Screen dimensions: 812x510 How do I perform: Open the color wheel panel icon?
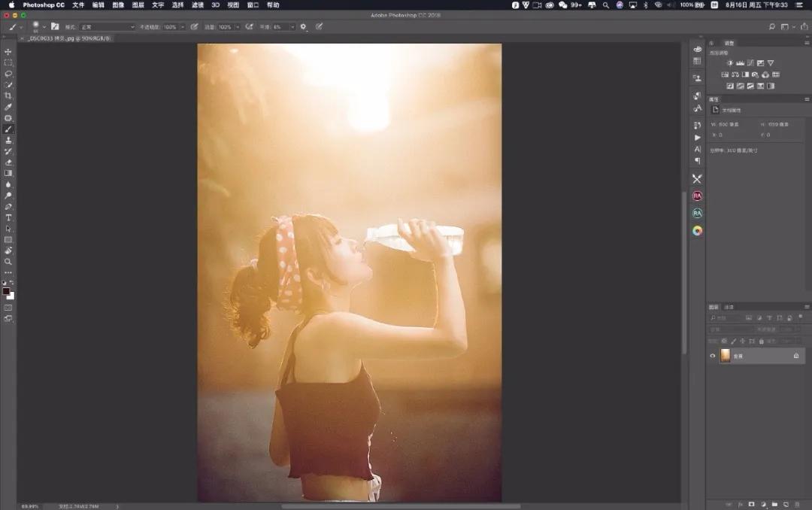coord(697,231)
